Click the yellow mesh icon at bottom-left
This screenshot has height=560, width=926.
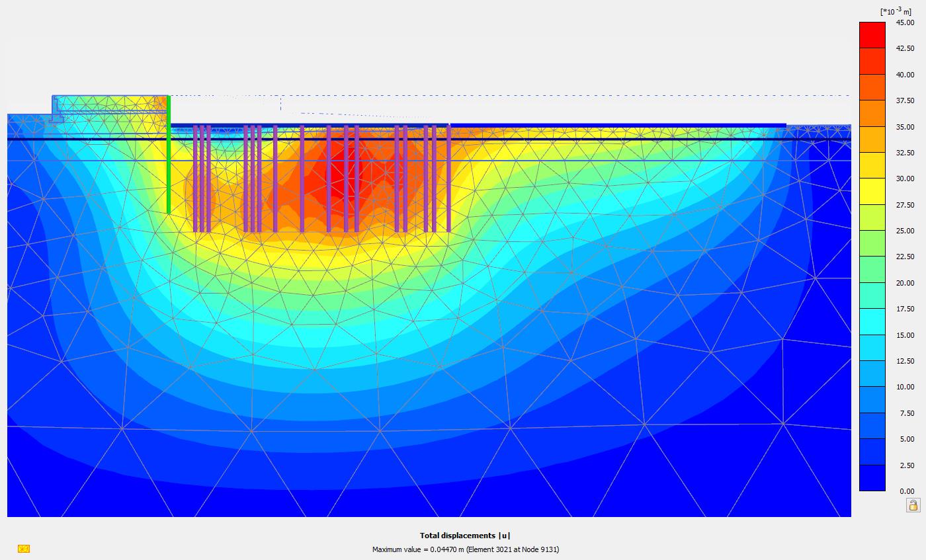tap(24, 549)
